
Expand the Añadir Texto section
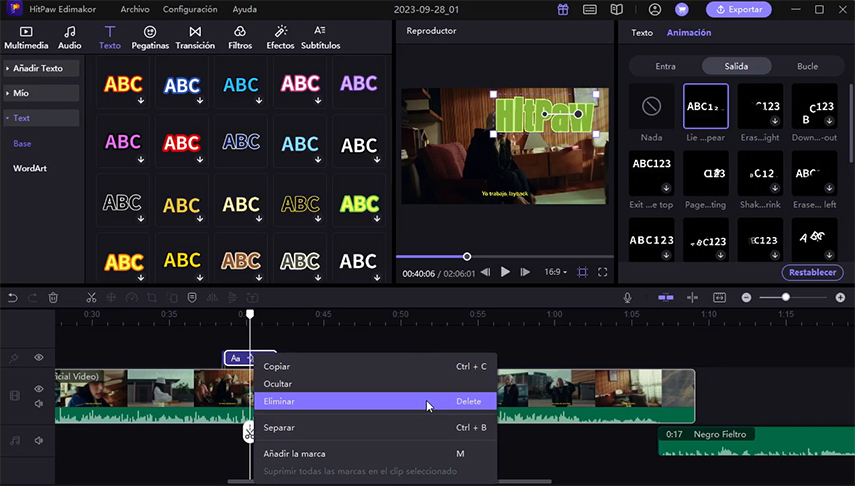click(41, 68)
